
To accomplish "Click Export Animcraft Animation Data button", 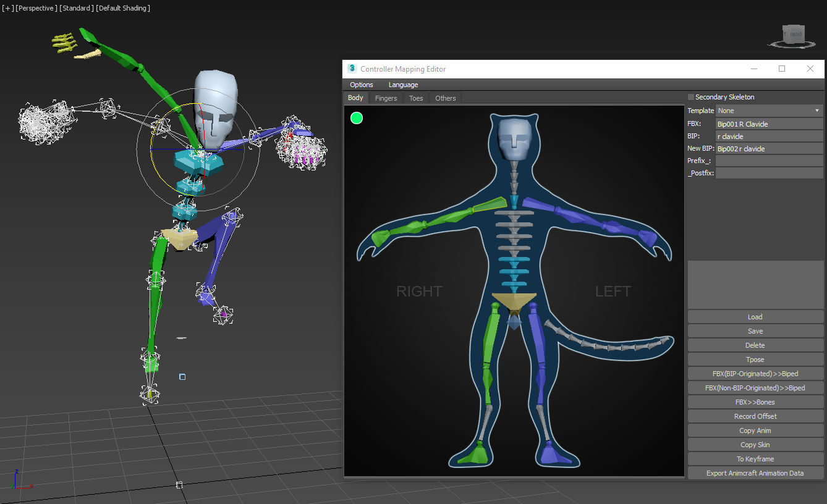I will pyautogui.click(x=755, y=473).
